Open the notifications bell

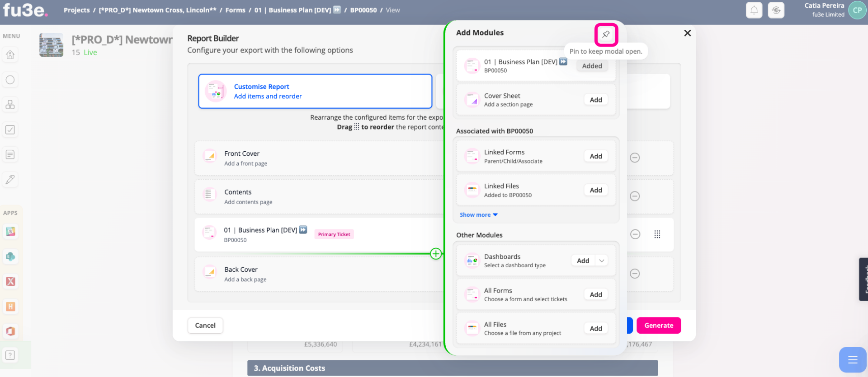click(x=754, y=10)
